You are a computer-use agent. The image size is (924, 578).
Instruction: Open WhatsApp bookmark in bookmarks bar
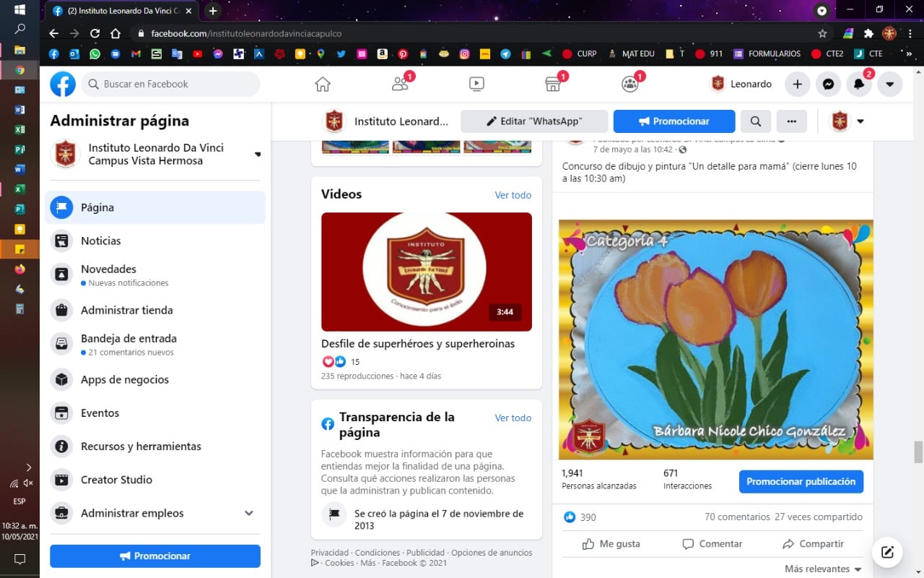pyautogui.click(x=95, y=53)
